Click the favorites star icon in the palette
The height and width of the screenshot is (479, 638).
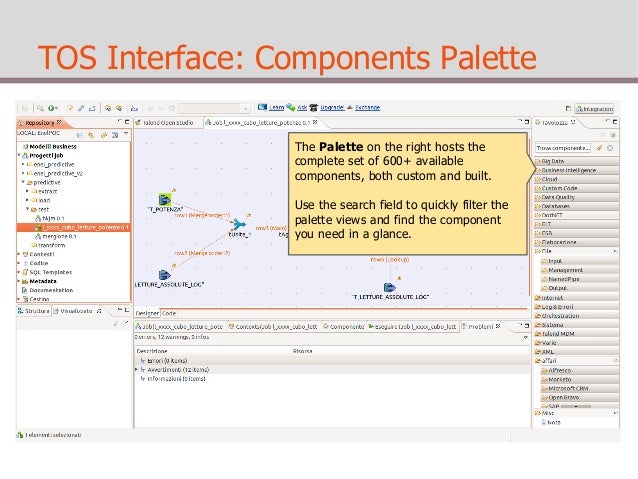click(x=613, y=135)
